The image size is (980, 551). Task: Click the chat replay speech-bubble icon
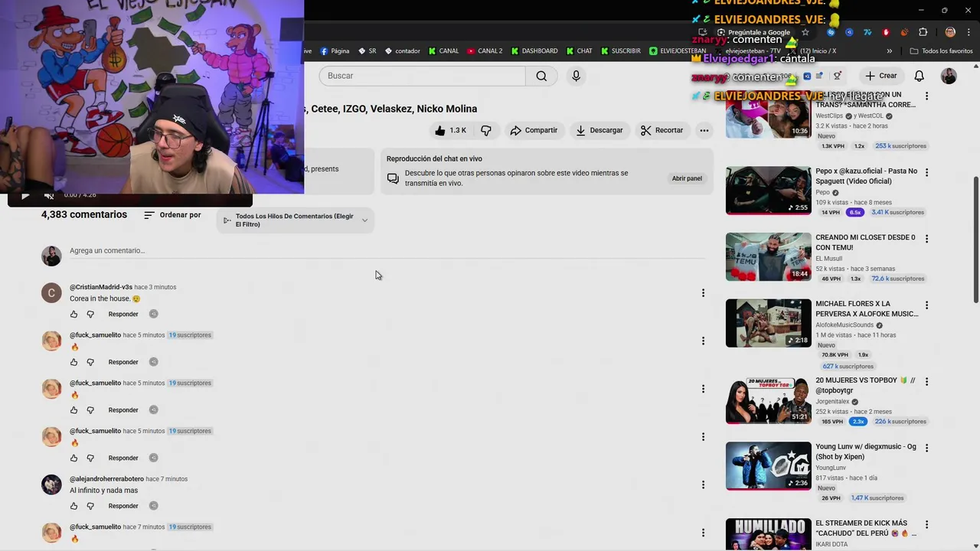tap(393, 178)
